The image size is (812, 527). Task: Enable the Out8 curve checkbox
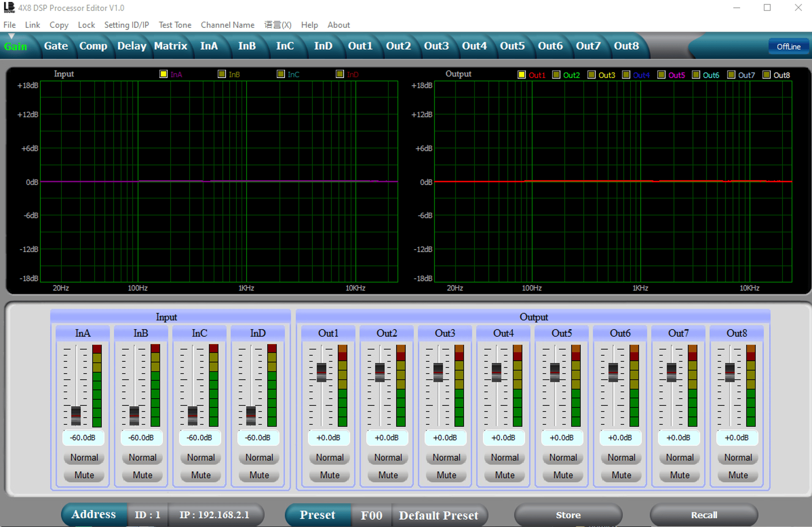(766, 75)
